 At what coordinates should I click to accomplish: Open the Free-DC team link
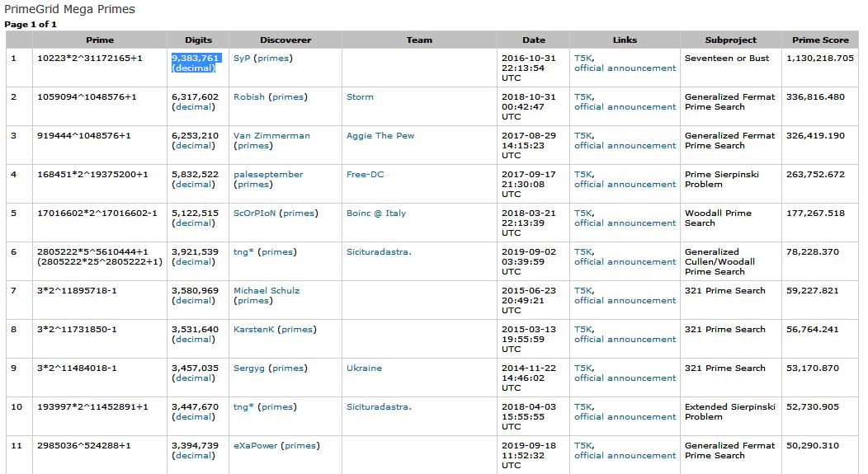coord(365,175)
